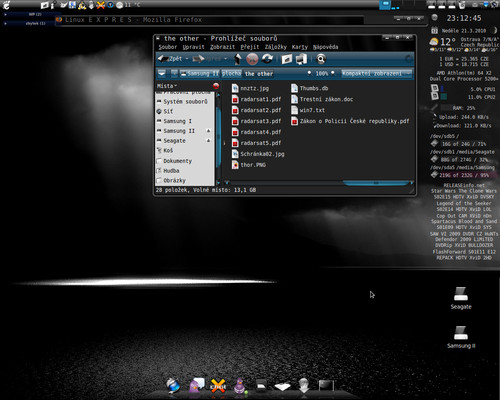Open the Zpět history dropdown arrow
The width and height of the screenshot is (500, 400).
pyautogui.click(x=187, y=59)
